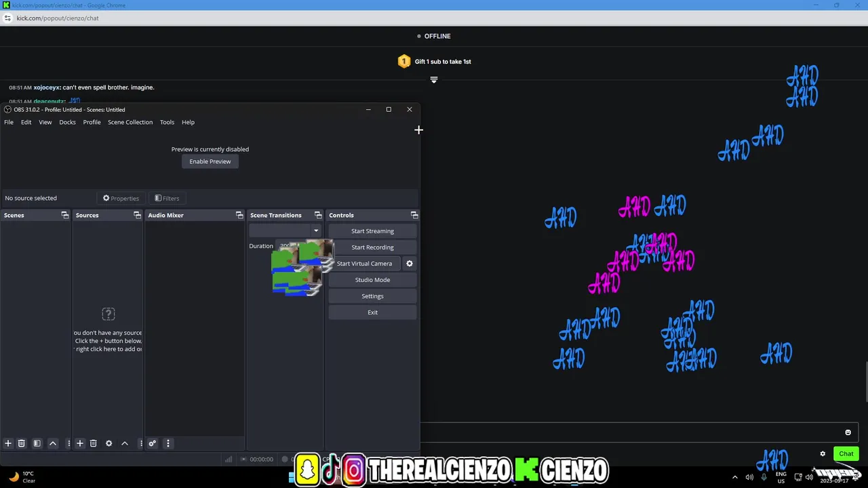Open the File menu in OBS
Screen dimensions: 868x488
point(9,123)
